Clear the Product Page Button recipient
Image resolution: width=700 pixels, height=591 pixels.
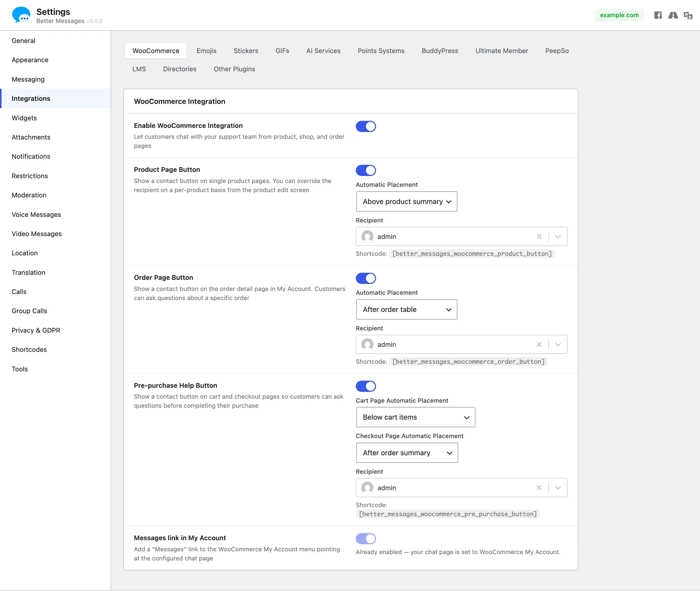coord(539,237)
